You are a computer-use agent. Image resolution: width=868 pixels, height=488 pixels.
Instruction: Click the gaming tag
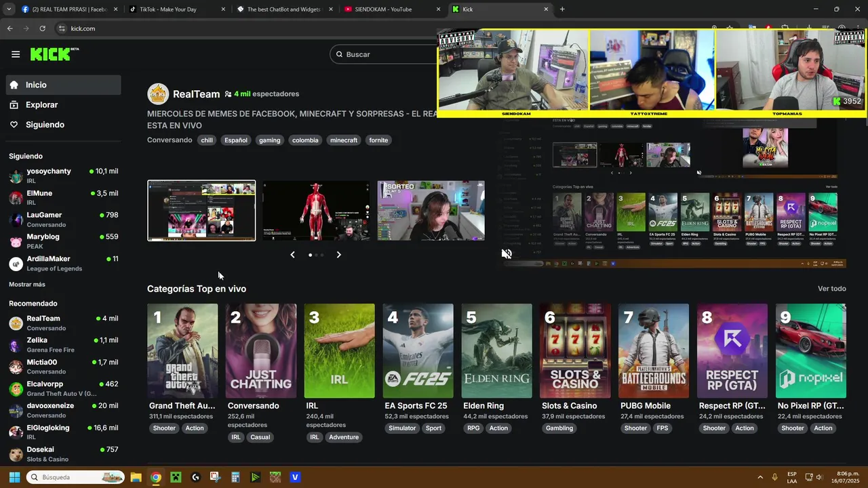(269, 140)
